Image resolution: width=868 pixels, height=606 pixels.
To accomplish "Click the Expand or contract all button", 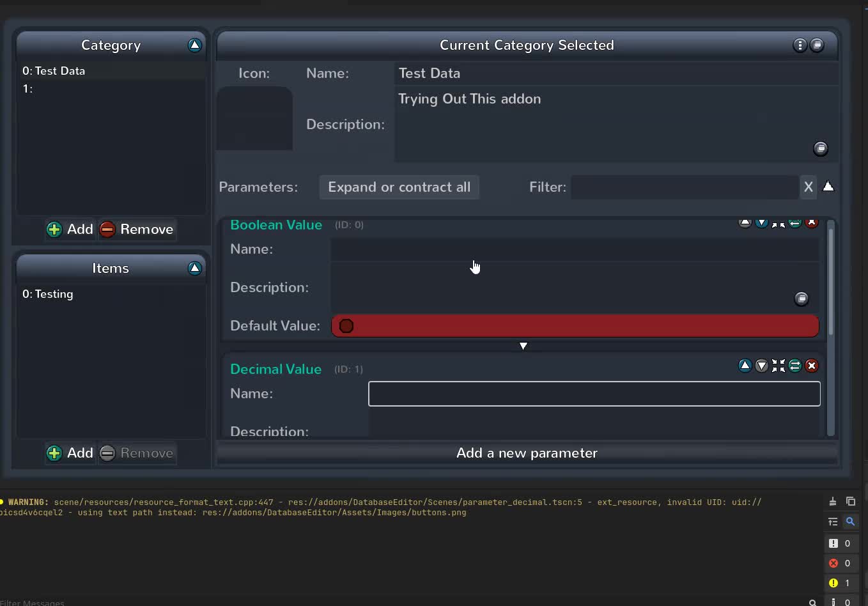I will [x=399, y=187].
